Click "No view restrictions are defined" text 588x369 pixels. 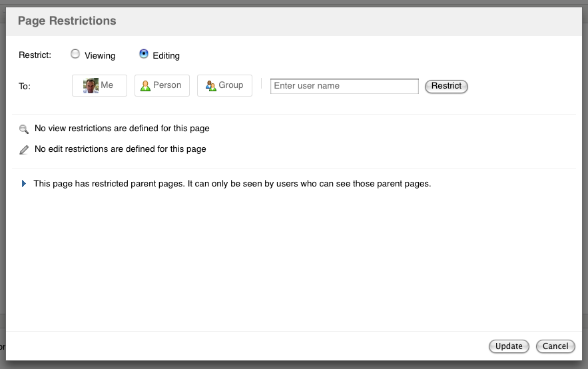[122, 129]
